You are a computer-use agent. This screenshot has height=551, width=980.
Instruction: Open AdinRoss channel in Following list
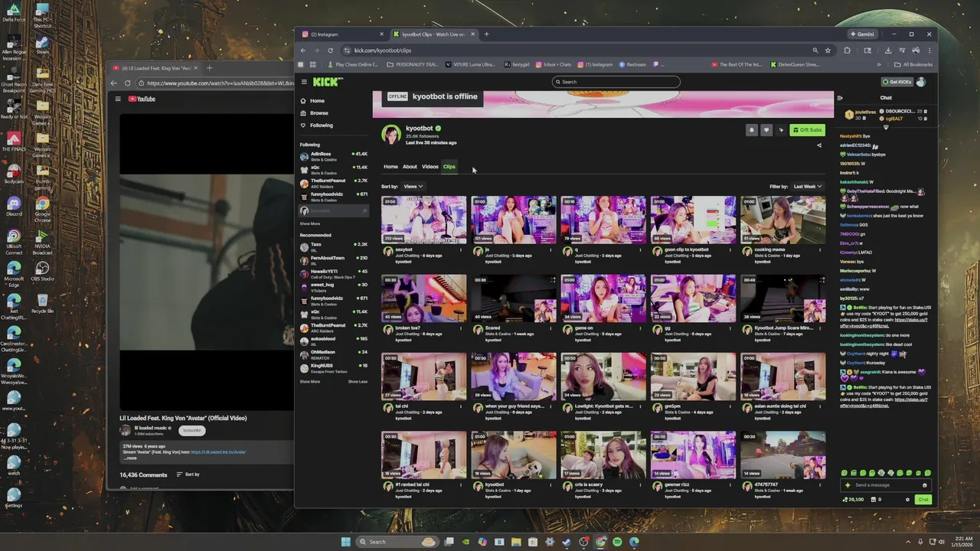coord(335,156)
